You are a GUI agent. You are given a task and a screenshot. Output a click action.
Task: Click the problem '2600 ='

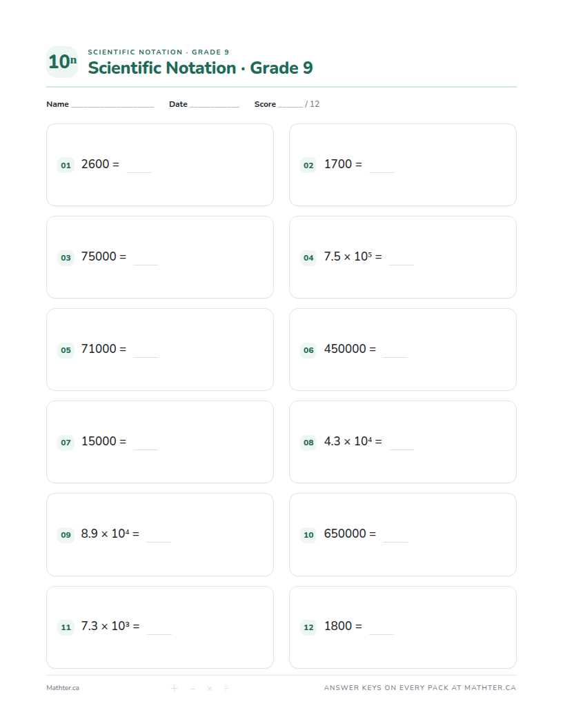pyautogui.click(x=100, y=164)
